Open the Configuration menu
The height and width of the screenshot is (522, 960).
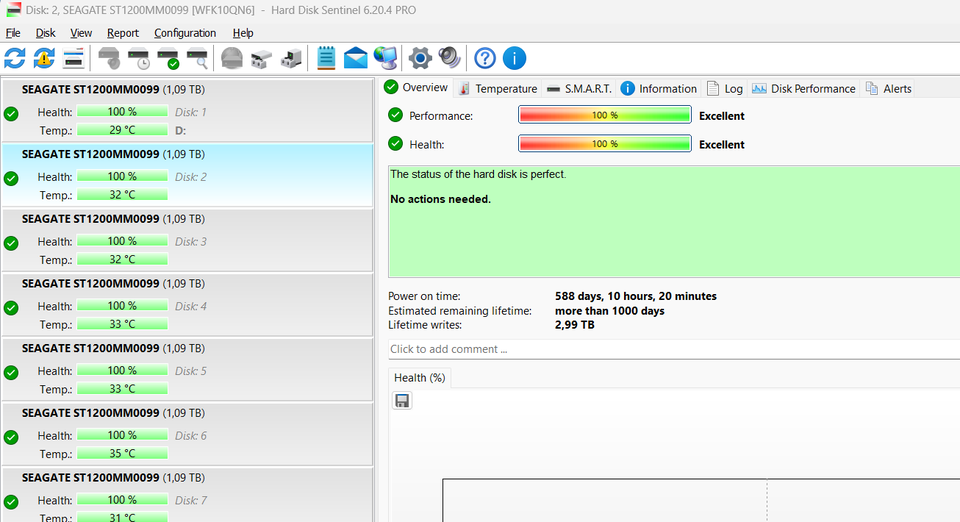185,33
